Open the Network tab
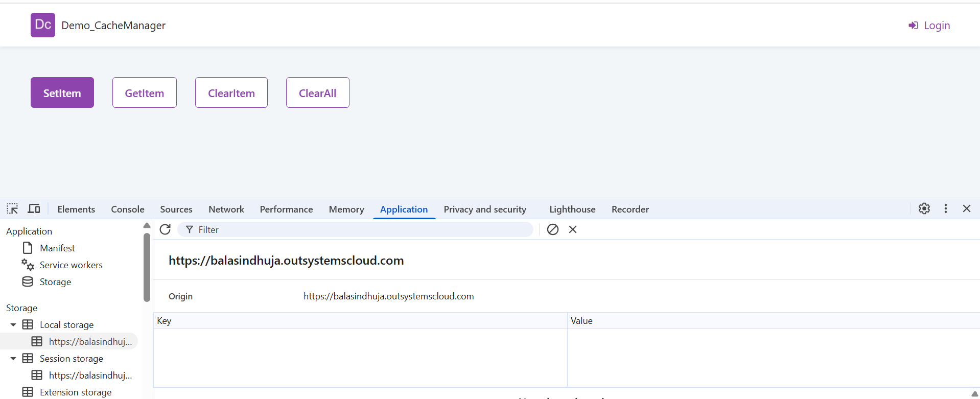This screenshot has width=980, height=399. point(226,209)
